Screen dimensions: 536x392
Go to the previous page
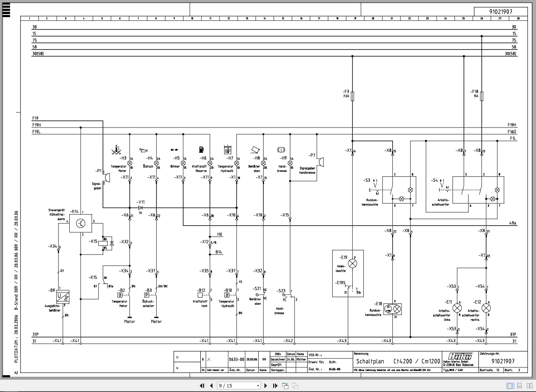(x=211, y=386)
